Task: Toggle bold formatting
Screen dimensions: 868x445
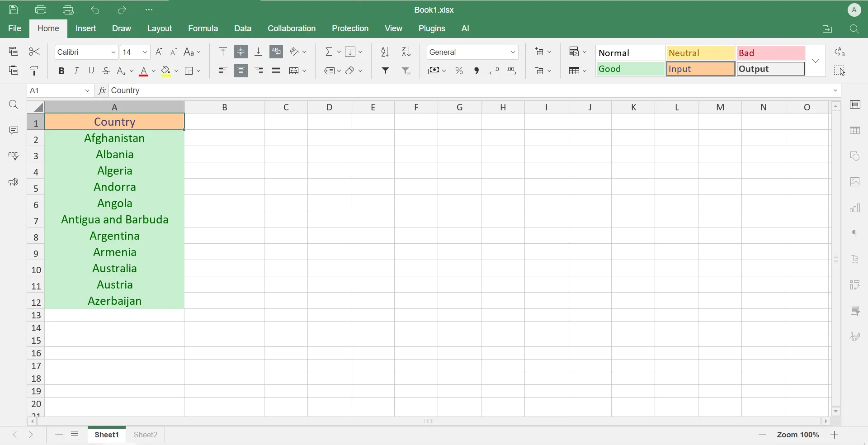Action: [61, 71]
